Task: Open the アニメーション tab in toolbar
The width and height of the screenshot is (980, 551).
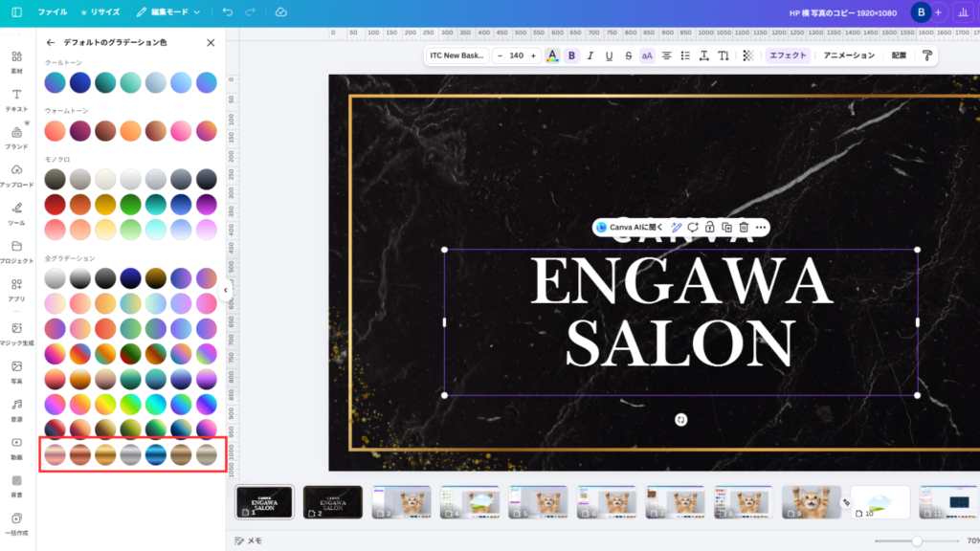Action: pyautogui.click(x=849, y=55)
